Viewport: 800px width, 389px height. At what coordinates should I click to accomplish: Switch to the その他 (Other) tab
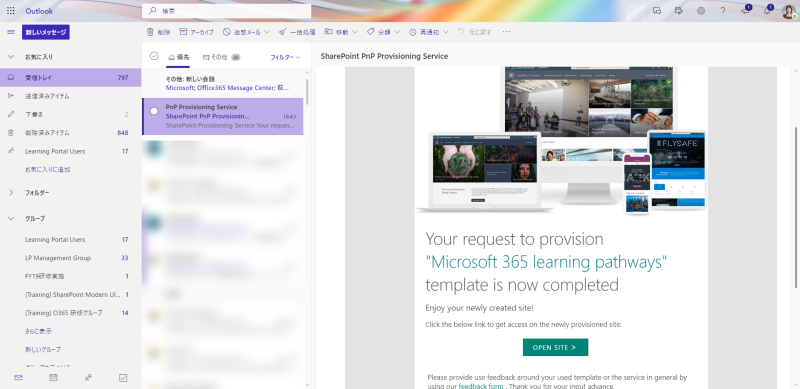pyautogui.click(x=221, y=57)
